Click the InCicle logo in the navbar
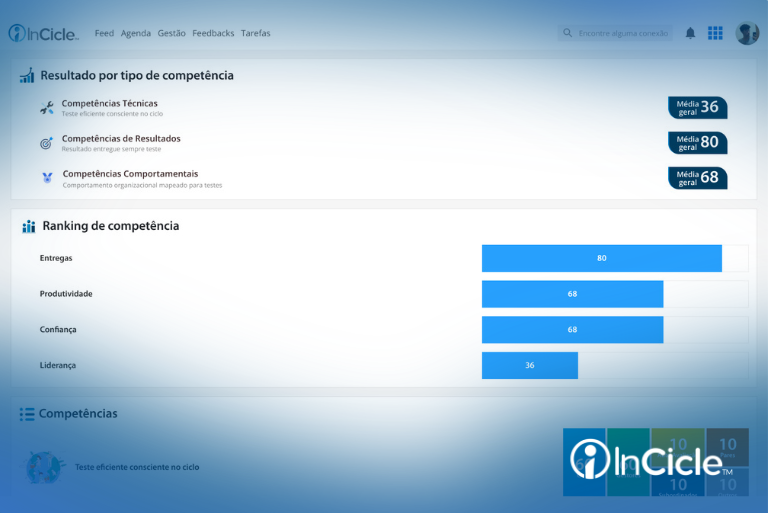Screen dimensions: 768x513 (x=43, y=33)
